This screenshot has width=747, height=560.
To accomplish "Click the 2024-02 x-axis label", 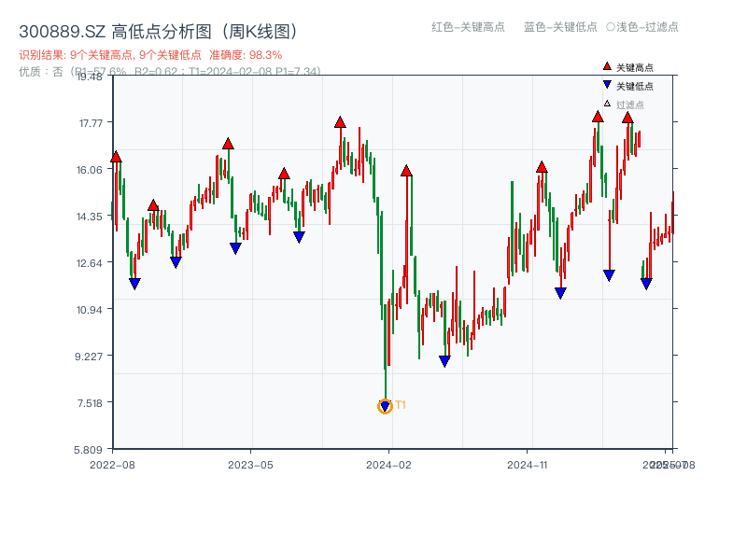I will pyautogui.click(x=388, y=465).
